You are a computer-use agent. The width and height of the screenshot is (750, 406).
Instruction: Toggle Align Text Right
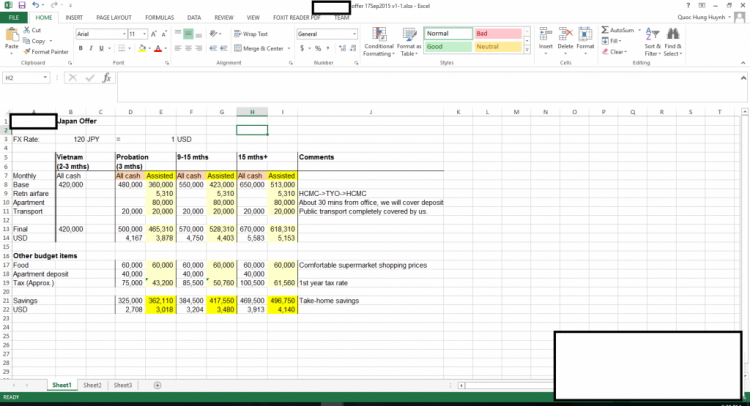tap(199, 48)
